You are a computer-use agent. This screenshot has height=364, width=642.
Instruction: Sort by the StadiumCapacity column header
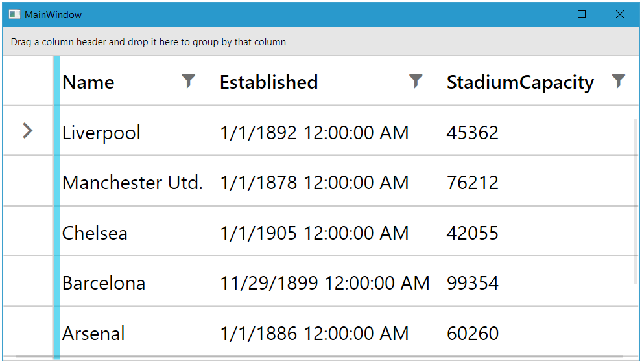pyautogui.click(x=520, y=83)
